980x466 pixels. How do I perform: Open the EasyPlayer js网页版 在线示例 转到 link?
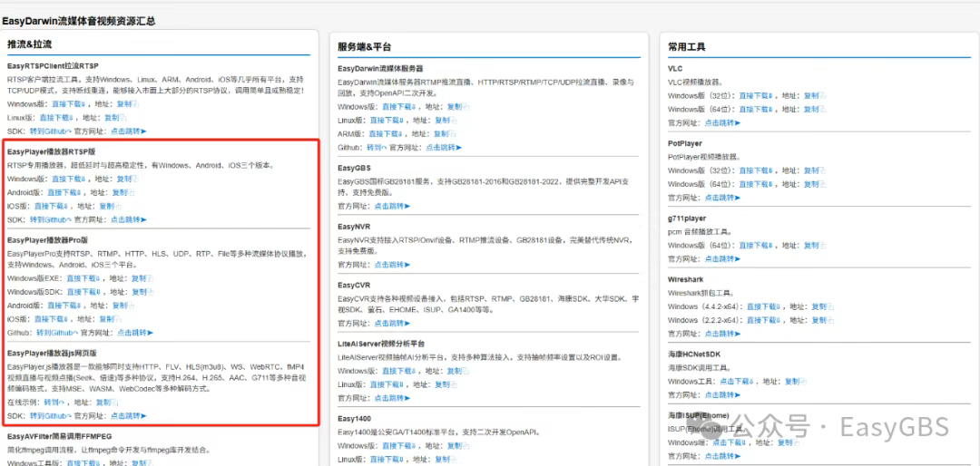pyautogui.click(x=54, y=403)
